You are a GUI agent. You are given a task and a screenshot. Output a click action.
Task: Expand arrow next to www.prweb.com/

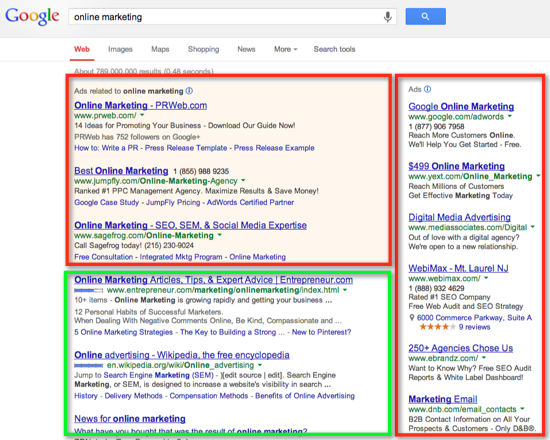[142, 115]
